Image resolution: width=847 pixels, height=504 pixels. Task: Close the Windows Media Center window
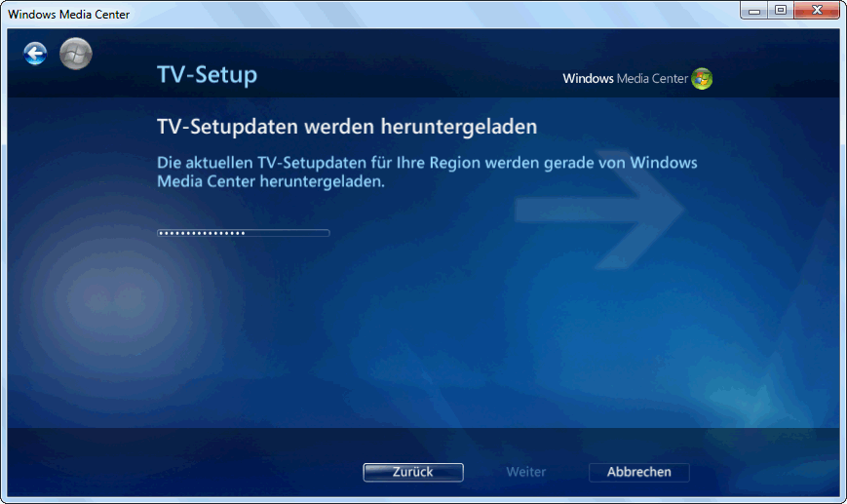tap(817, 11)
